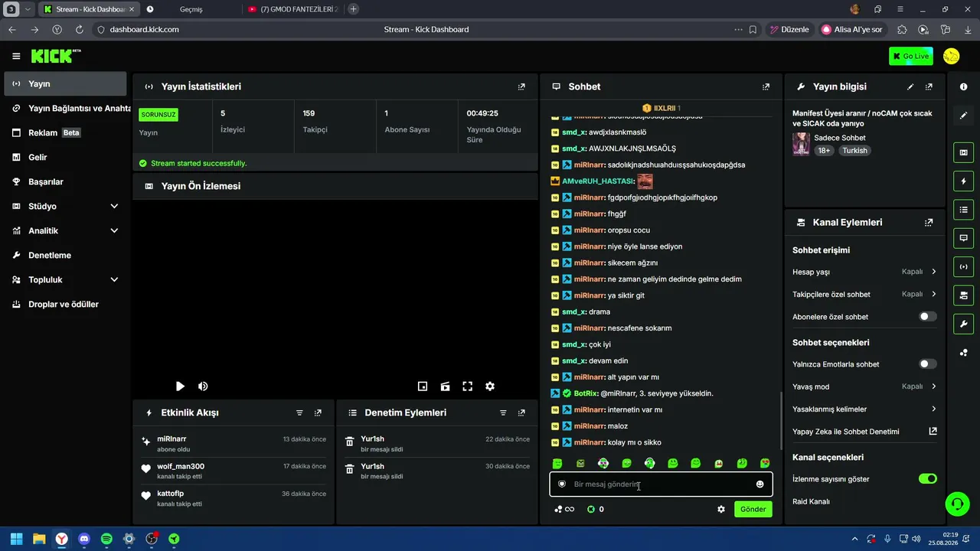Screen dimensions: 980x551
Task: Open Yapay Zeka ile Sohbet Denetimi link
Action: [x=864, y=432]
